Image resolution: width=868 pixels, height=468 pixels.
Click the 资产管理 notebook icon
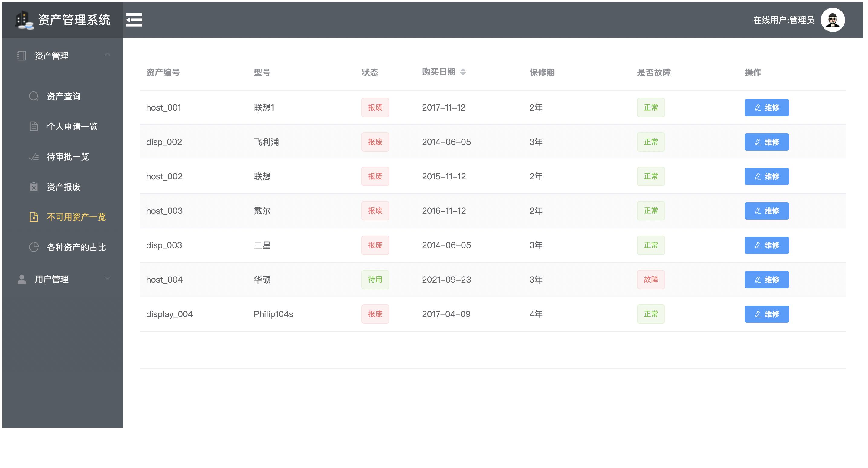click(21, 56)
